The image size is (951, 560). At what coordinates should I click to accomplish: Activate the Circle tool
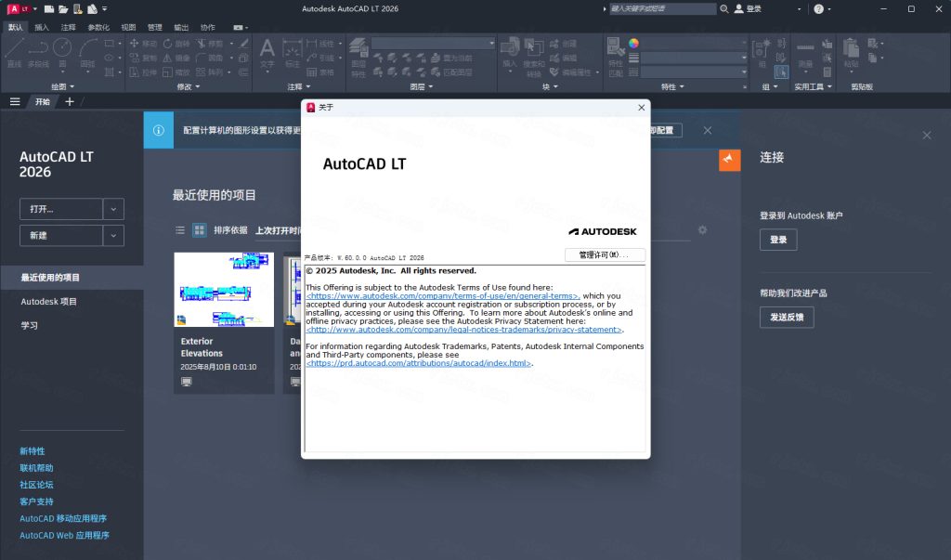tap(61, 46)
